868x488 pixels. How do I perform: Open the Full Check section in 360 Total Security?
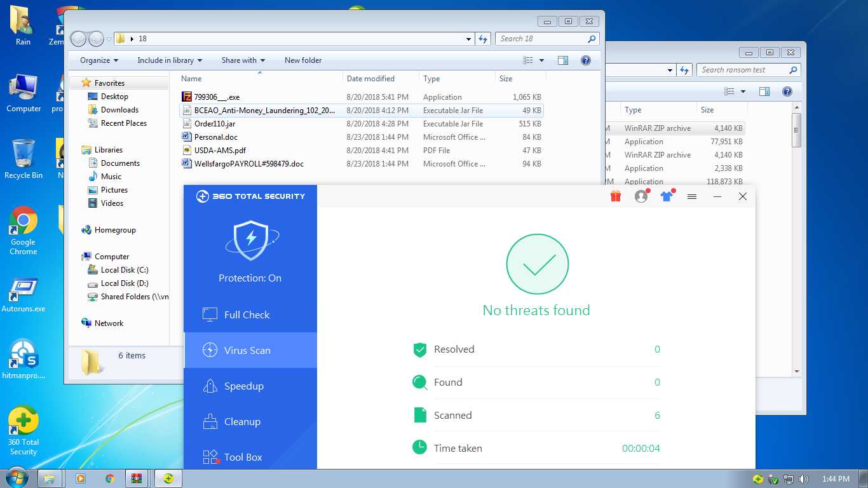tap(250, 315)
